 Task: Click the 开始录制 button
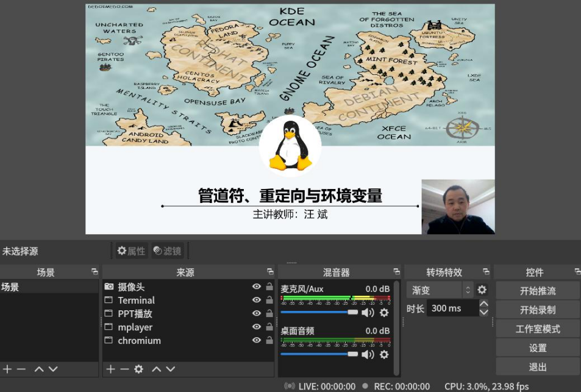click(x=537, y=310)
